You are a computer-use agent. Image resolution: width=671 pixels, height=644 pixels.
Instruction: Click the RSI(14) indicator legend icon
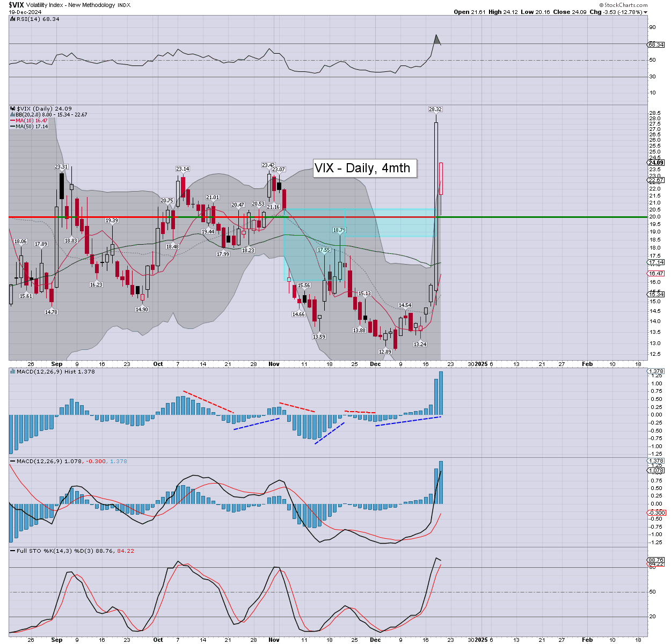click(x=13, y=19)
